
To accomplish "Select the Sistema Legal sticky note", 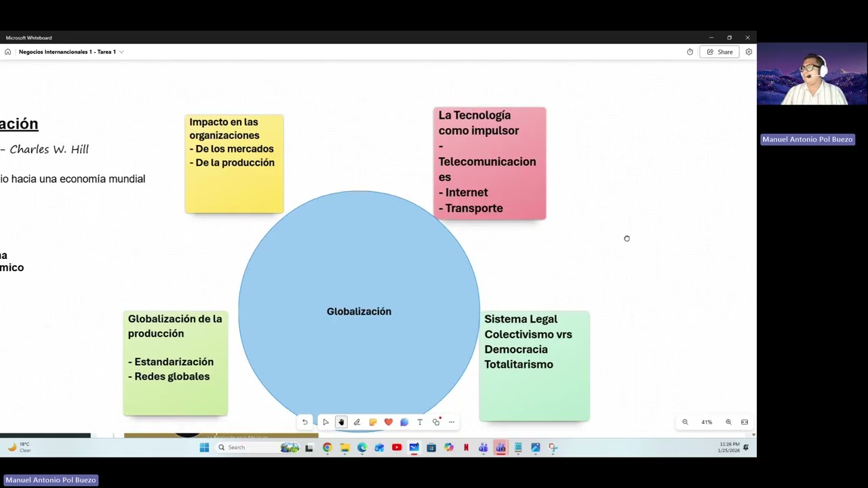I will (x=534, y=366).
